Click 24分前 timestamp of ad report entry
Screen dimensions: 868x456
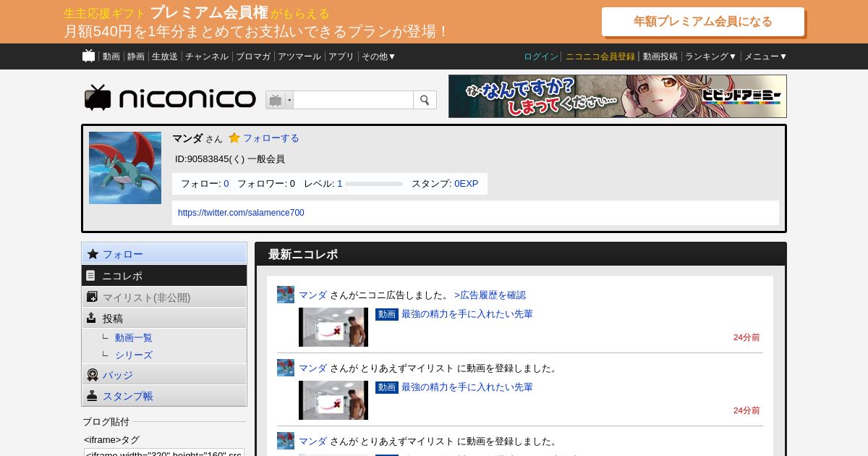click(746, 337)
